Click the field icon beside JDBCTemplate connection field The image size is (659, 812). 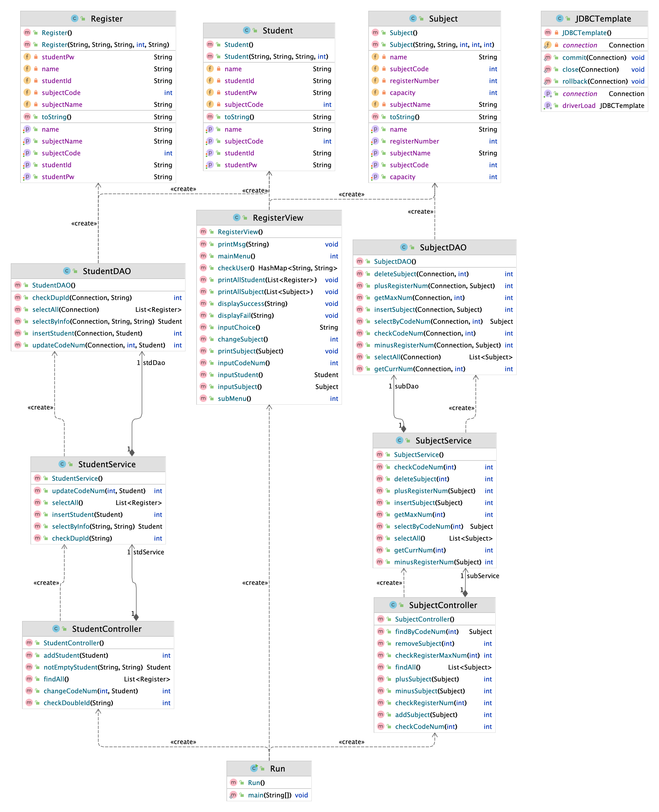point(547,45)
